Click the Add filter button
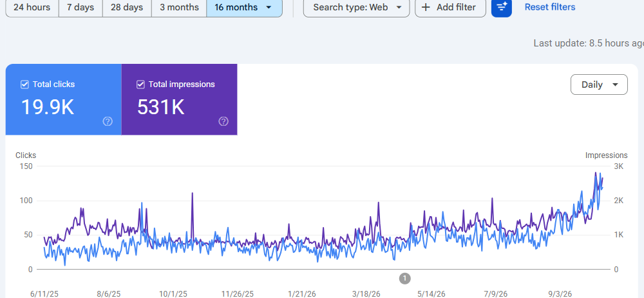The width and height of the screenshot is (644, 298). (x=450, y=7)
